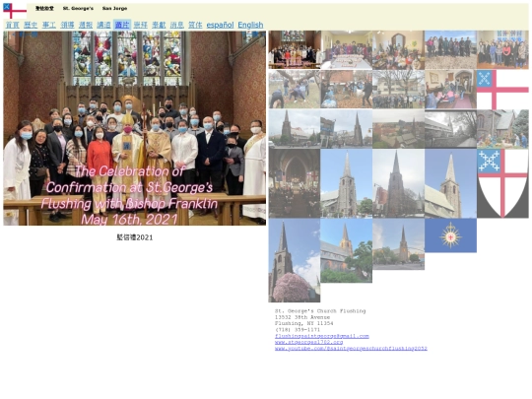Screen dimensions: 532x399
Task: Open the 講道 sermons menu item
Action: pyautogui.click(x=103, y=25)
